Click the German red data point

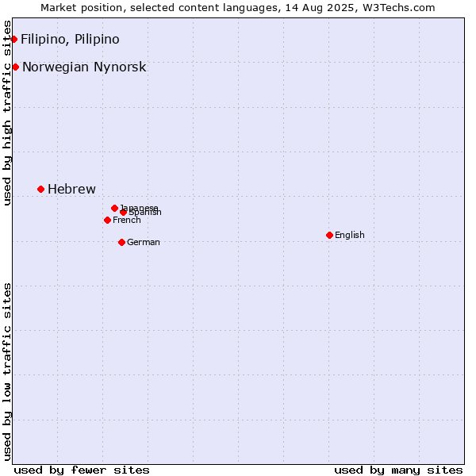click(121, 242)
